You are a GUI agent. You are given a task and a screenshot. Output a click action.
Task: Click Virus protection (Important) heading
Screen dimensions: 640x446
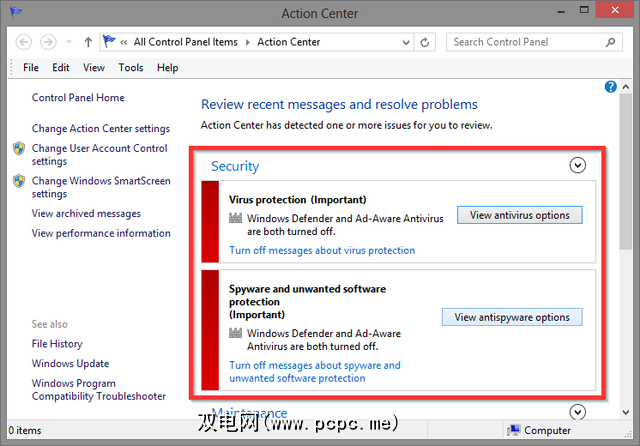(x=298, y=200)
